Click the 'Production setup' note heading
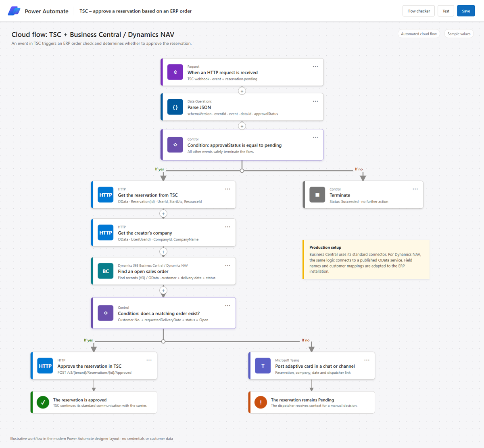The image size is (484, 448). tap(325, 247)
